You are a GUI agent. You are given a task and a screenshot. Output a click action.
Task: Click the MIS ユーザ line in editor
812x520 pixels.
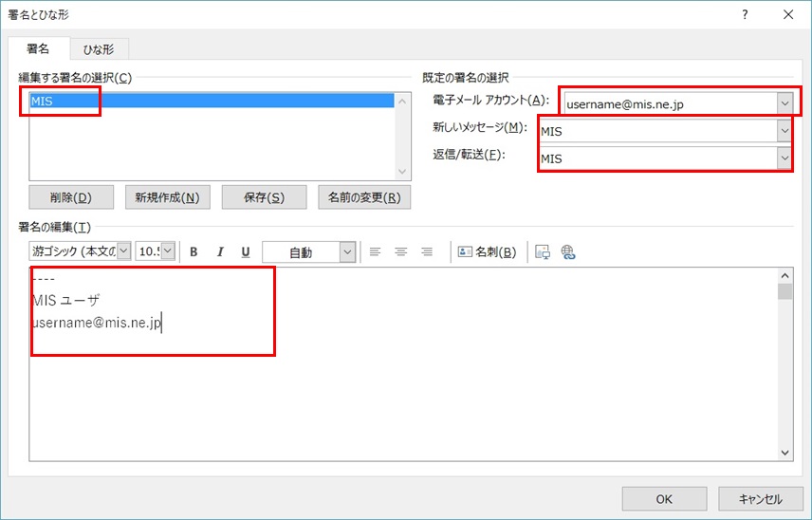click(65, 300)
